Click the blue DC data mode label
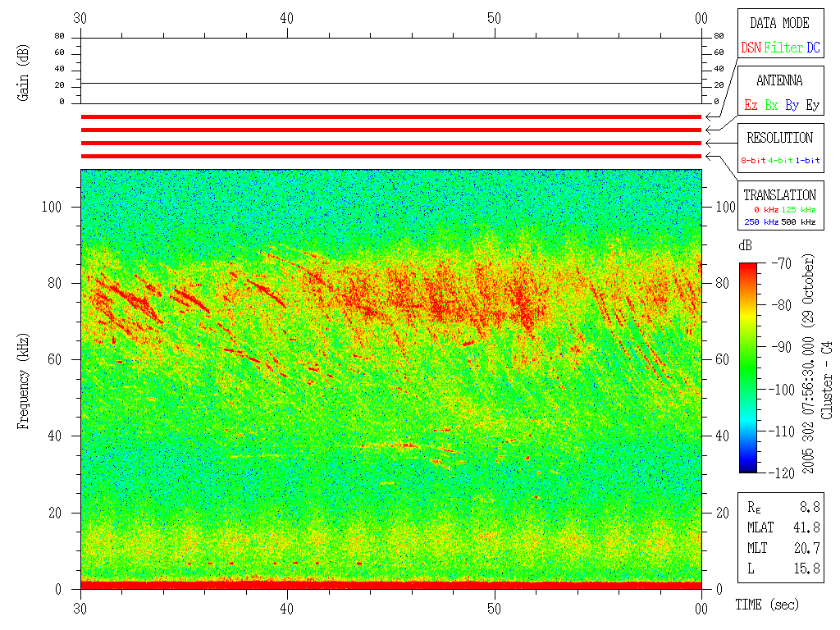This screenshot has width=840, height=630. pyautogui.click(x=813, y=48)
